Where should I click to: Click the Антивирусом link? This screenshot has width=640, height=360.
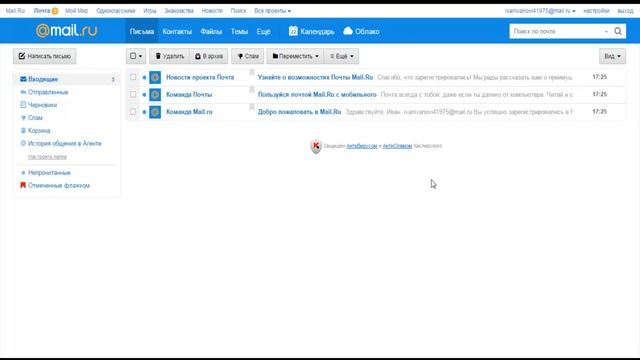point(362,146)
